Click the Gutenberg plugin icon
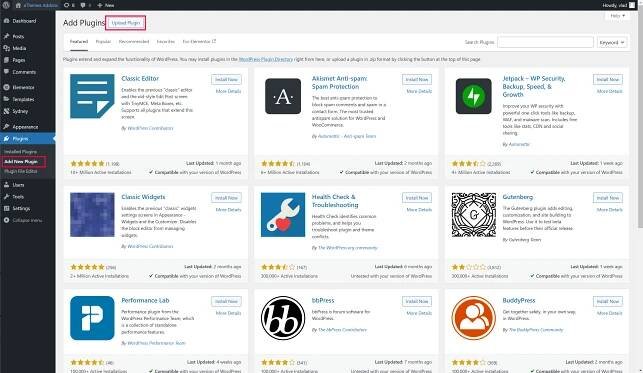643x373 pixels. click(474, 215)
